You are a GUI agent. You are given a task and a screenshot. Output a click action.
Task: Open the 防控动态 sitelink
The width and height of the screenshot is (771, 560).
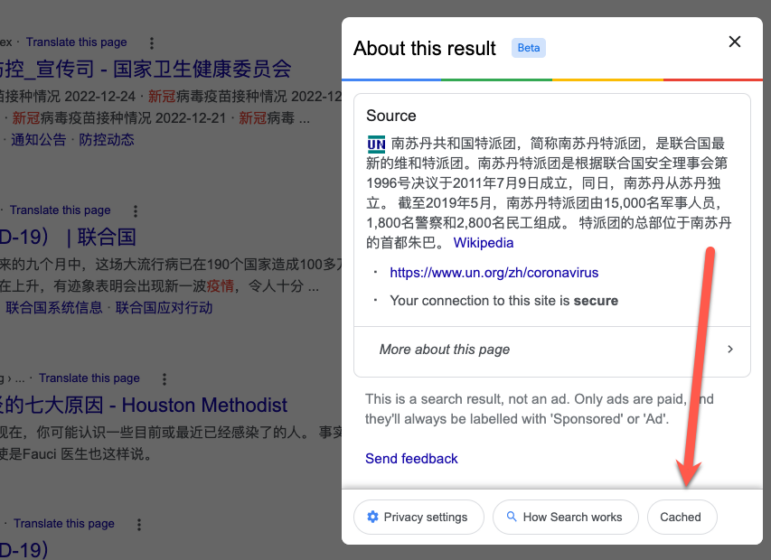[x=106, y=140]
